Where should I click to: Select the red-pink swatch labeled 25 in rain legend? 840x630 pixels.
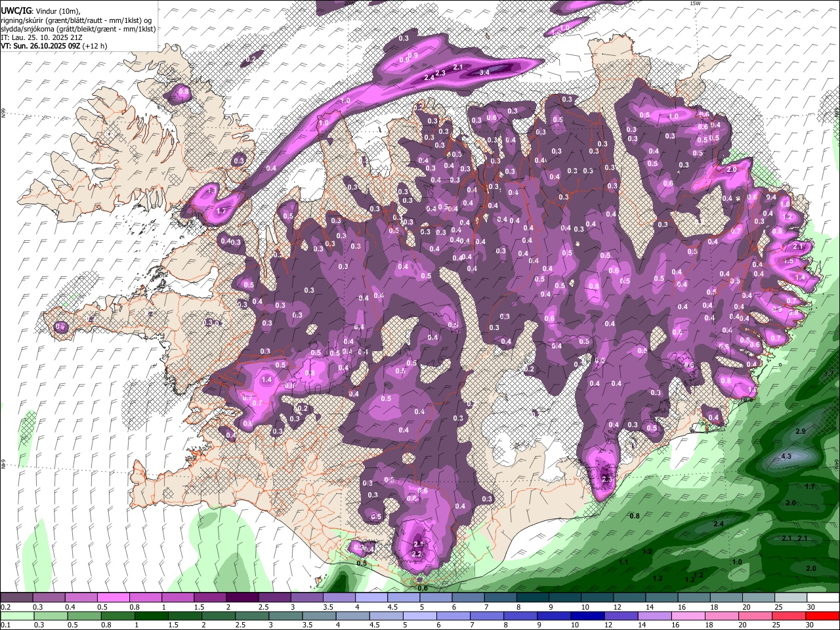pos(789,616)
